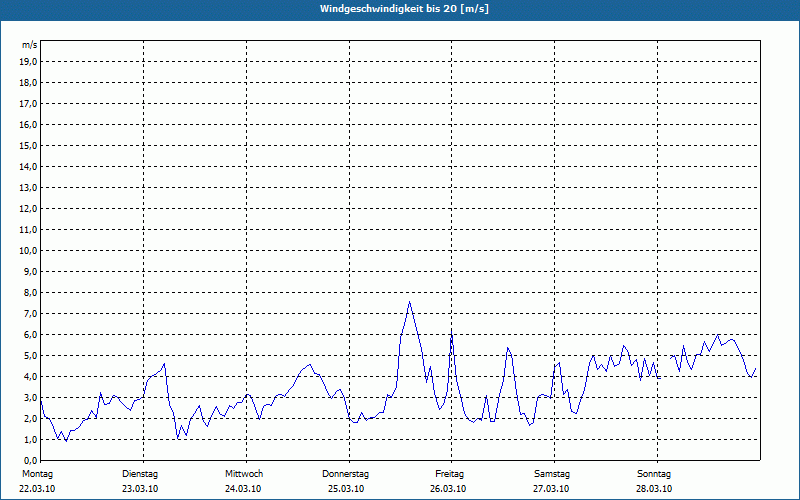
Task: Click the 17,0 y-axis label
Action: click(x=28, y=104)
